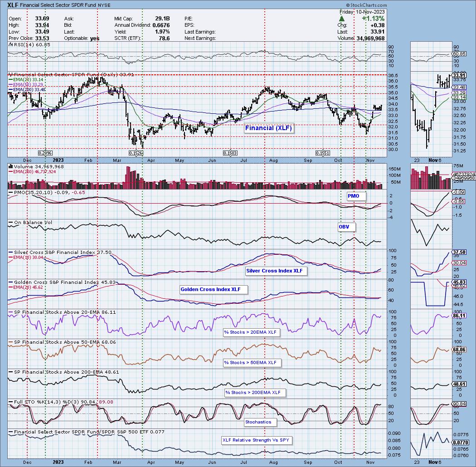Image resolution: width=476 pixels, height=467 pixels.
Task: Click the 86.11 stocks above 20-EMA tag
Action: coord(459,316)
